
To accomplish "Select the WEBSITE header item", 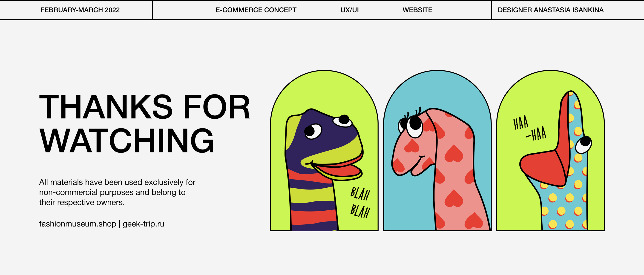I will click(417, 10).
